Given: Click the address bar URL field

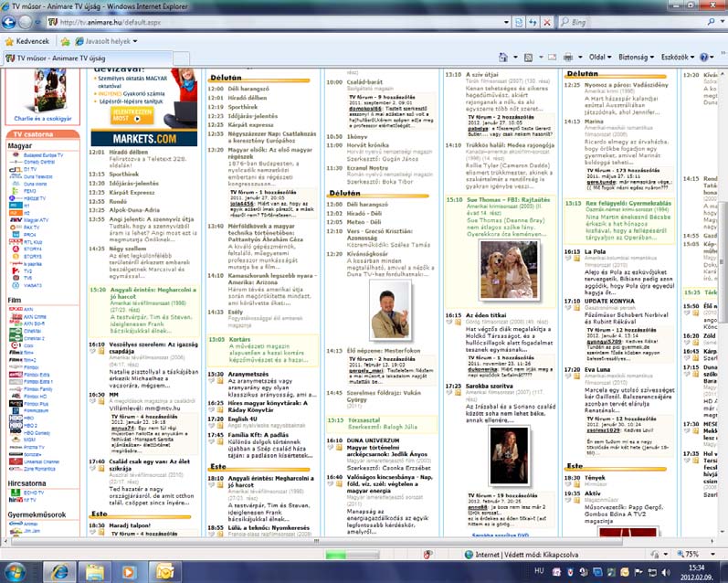Looking at the screenshot, I should [x=274, y=22].
